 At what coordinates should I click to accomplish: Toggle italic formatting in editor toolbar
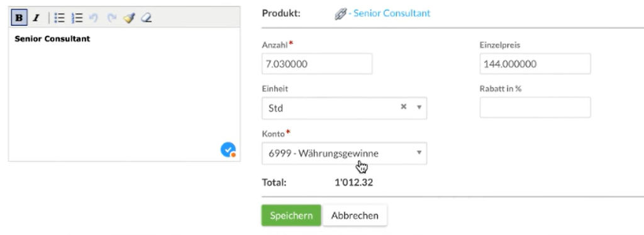36,18
